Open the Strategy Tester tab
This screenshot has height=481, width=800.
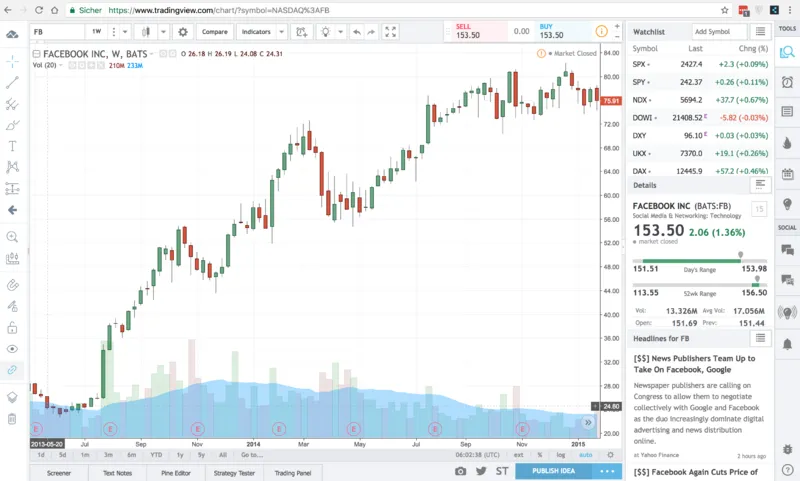(x=234, y=473)
